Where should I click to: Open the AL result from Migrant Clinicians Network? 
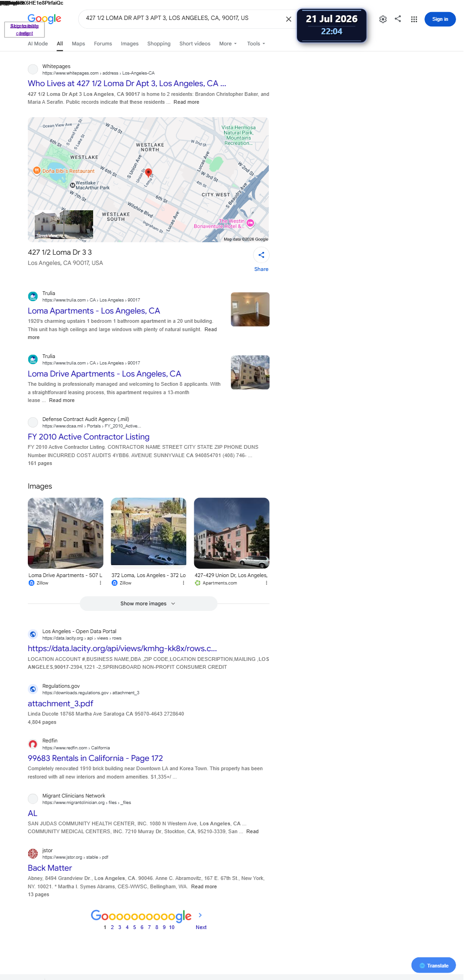coord(32,813)
